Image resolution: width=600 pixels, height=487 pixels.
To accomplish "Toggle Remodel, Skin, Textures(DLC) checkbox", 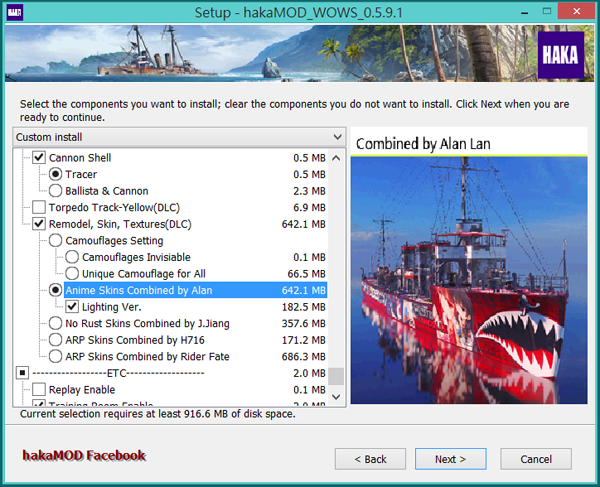I will [39, 224].
